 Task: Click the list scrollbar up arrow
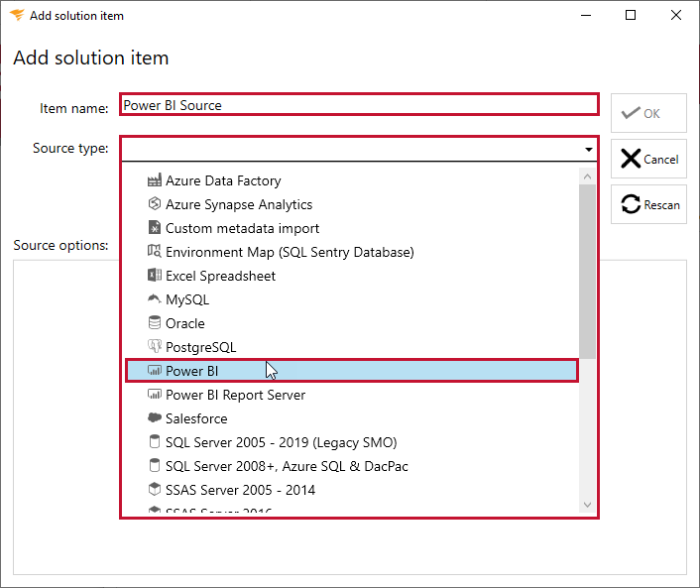[x=588, y=176]
